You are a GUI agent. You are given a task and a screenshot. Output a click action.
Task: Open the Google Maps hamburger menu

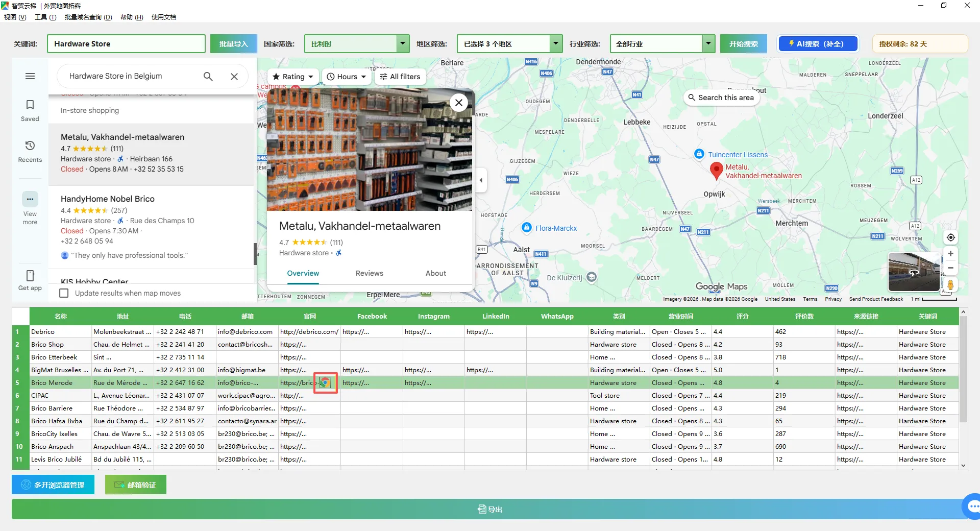click(x=30, y=76)
